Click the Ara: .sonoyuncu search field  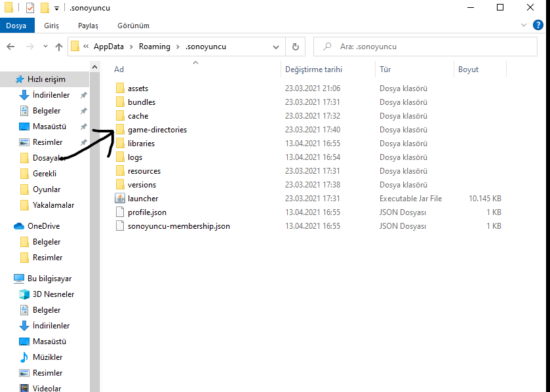pos(425,47)
